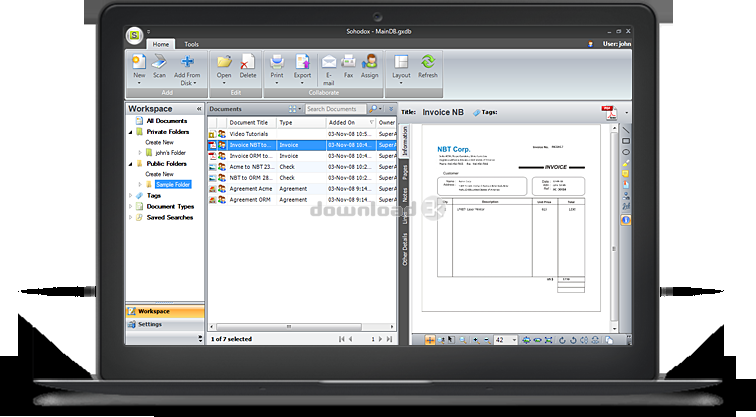756x417 pixels.
Task: Click the Print icon
Action: coord(277,62)
